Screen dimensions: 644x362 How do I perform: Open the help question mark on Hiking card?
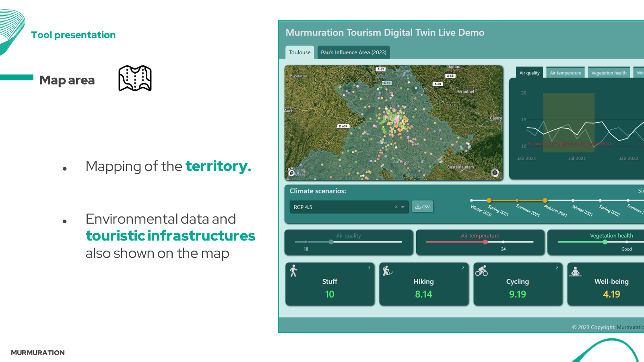click(463, 269)
